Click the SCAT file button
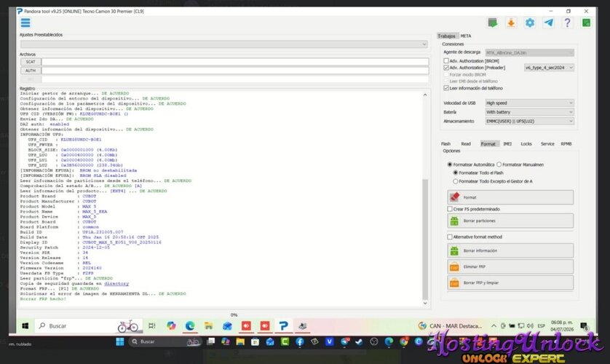Screen dimensions: 610x364 point(31,61)
